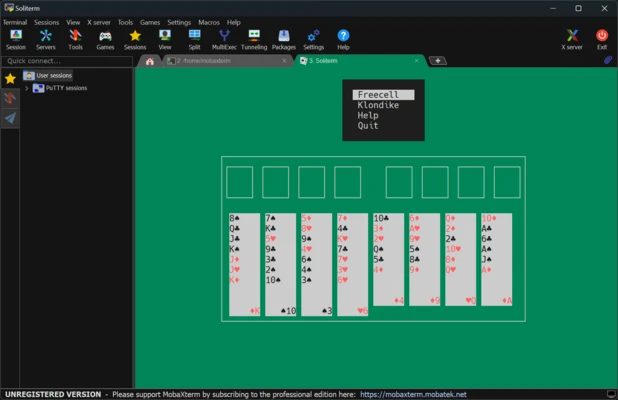
Task: Select the sidebar paper plane icon
Action: [10, 117]
